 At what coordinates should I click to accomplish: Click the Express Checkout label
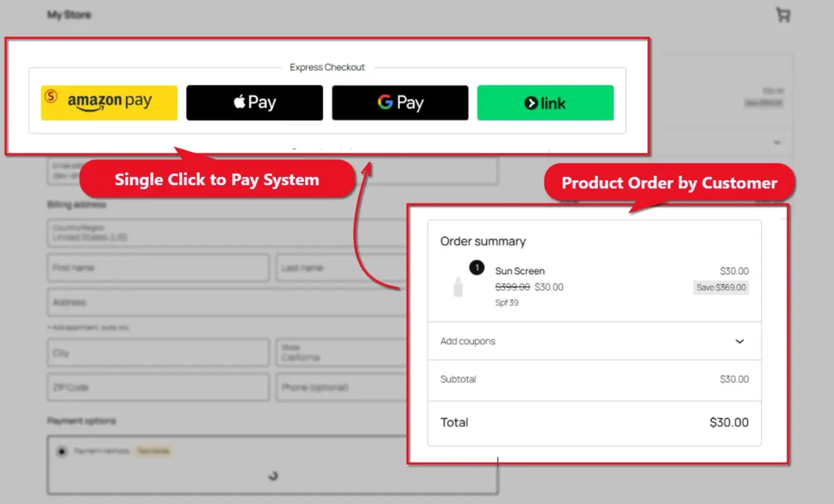[327, 67]
